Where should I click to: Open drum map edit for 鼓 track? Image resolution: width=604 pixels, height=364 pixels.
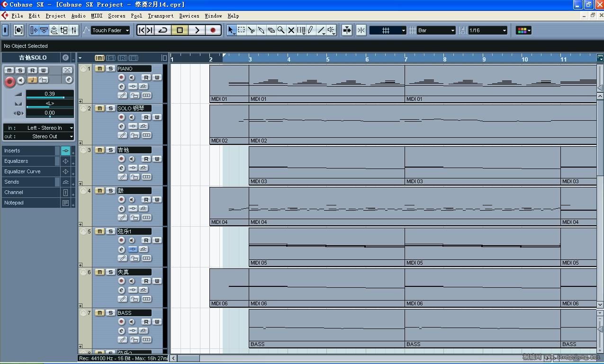[x=123, y=218]
